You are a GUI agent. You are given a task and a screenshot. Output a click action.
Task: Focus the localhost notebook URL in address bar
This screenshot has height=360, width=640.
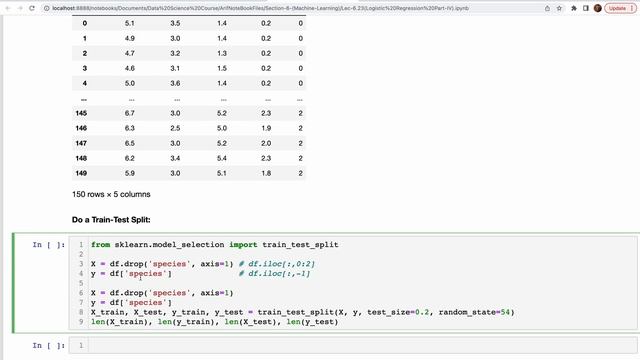tap(260, 8)
